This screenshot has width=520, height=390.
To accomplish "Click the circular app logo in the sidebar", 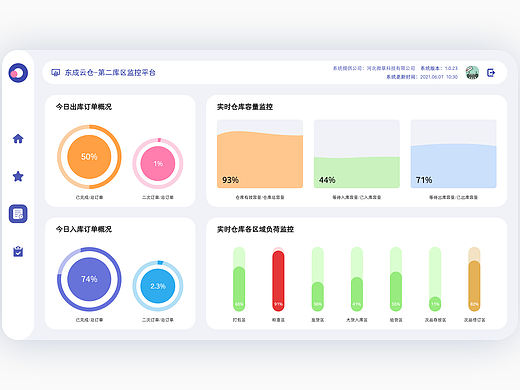I will tap(18, 73).
